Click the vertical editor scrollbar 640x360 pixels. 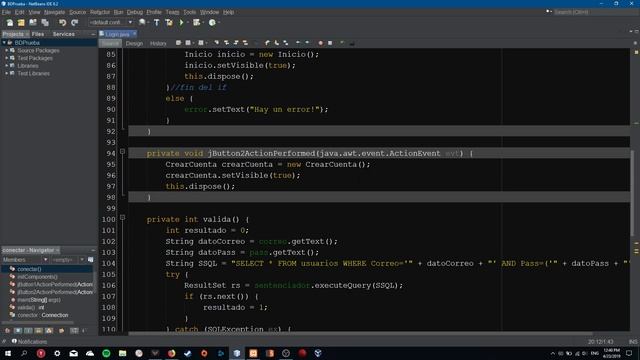pyautogui.click(x=632, y=193)
